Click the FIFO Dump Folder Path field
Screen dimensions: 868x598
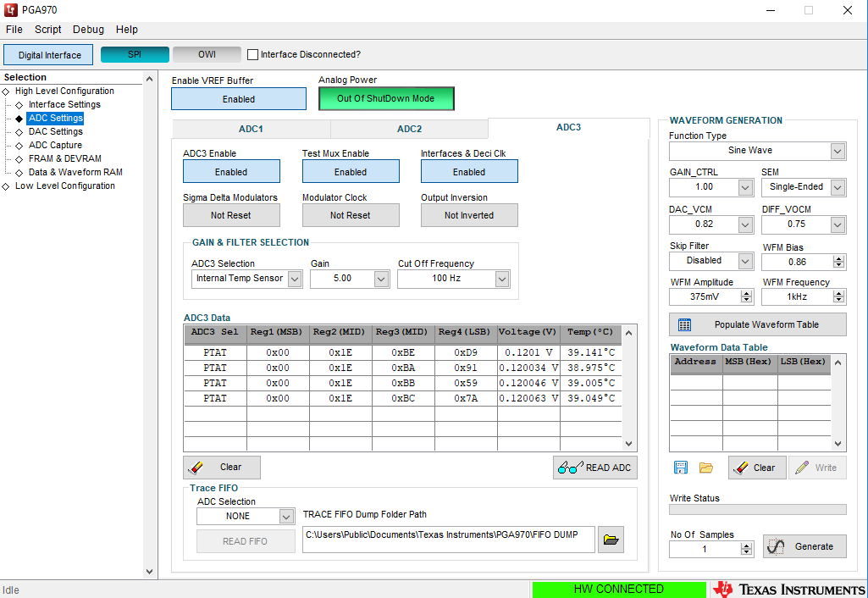coord(448,540)
